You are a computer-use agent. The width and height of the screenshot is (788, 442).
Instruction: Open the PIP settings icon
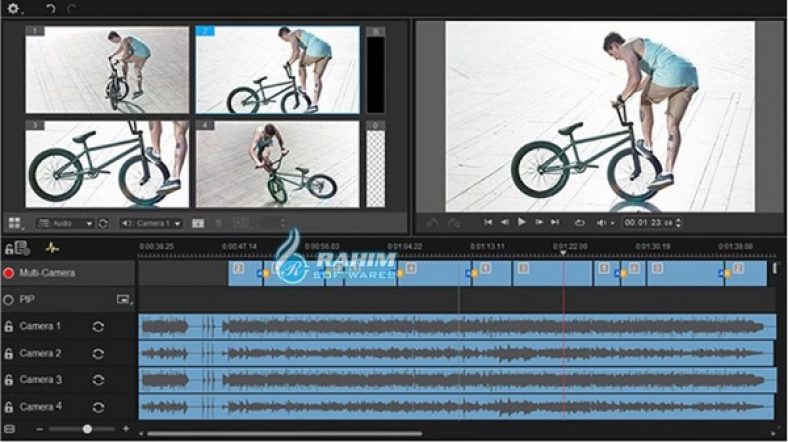click(x=124, y=299)
